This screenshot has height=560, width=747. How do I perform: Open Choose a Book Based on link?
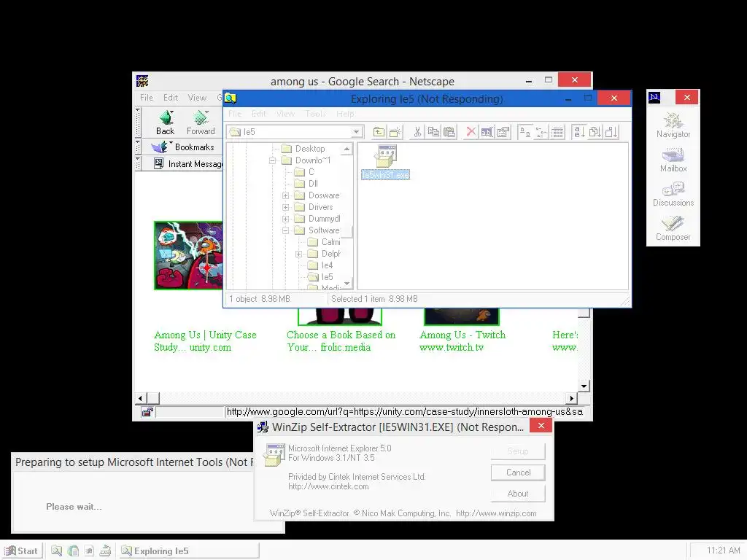[x=341, y=341]
